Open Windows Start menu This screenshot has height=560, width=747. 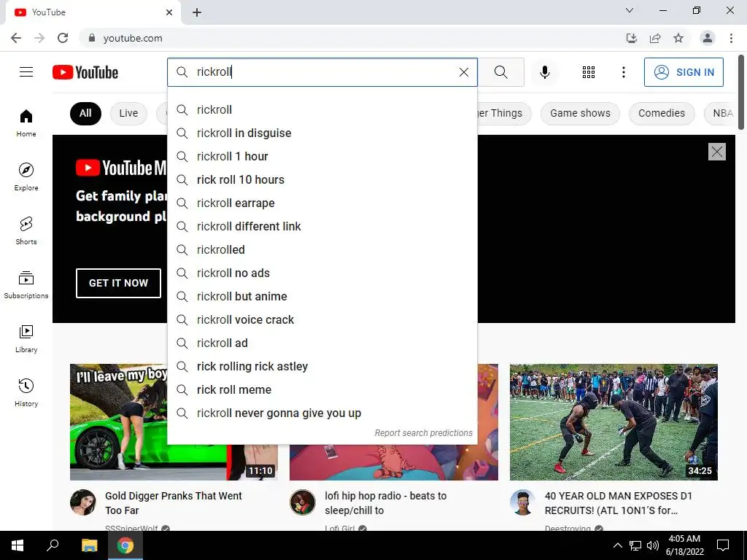(18, 545)
